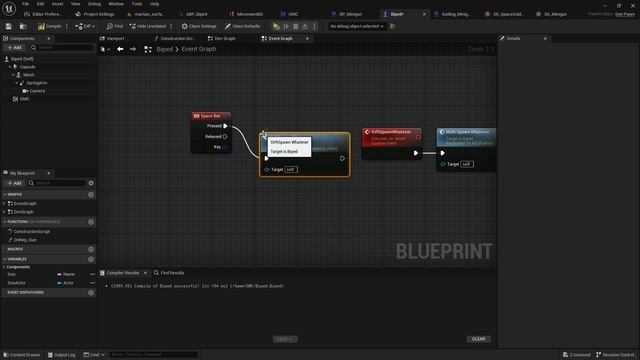Start Play in editor

pyautogui.click(x=276, y=26)
